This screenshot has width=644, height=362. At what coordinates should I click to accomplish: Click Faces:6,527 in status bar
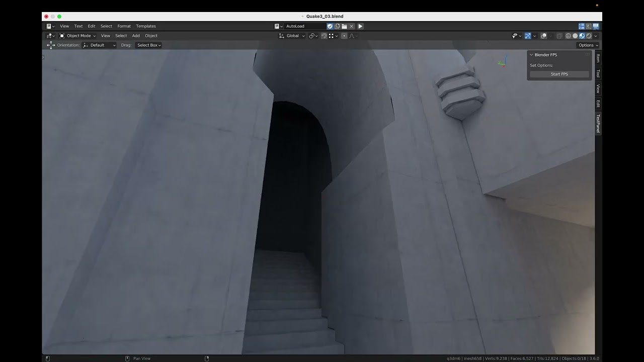[522, 358]
